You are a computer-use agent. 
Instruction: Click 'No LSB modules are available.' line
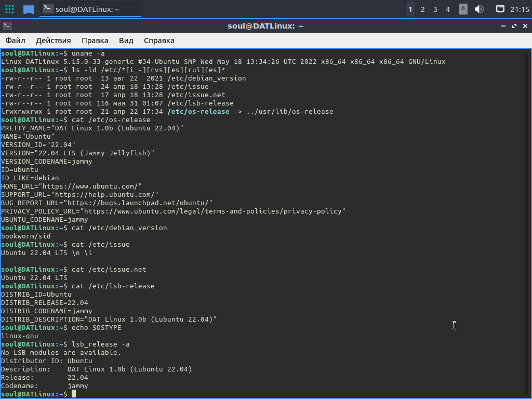[61, 353]
